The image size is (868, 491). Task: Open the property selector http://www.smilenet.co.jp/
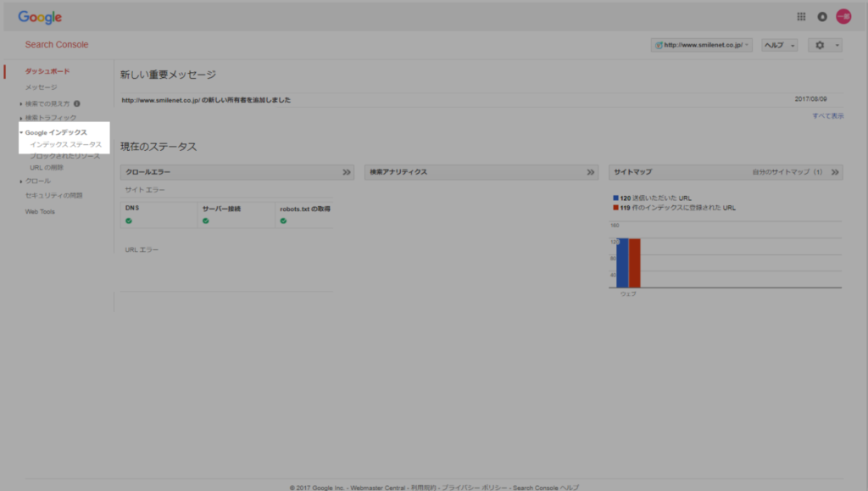click(x=701, y=46)
